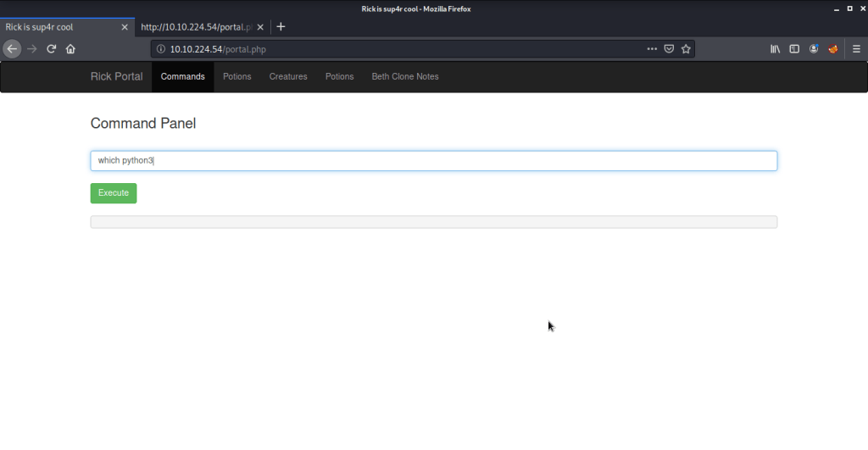Go back to the previous page

coord(12,49)
